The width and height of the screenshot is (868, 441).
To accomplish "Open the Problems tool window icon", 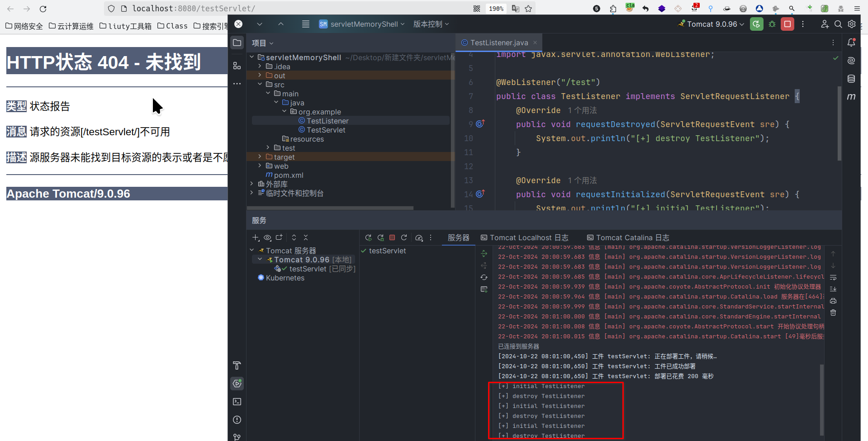I will click(237, 420).
